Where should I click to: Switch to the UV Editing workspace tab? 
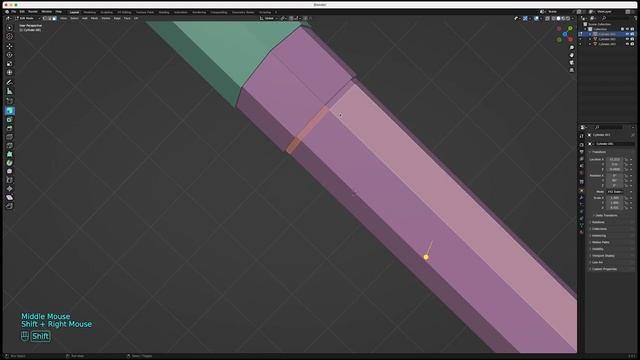124,12
